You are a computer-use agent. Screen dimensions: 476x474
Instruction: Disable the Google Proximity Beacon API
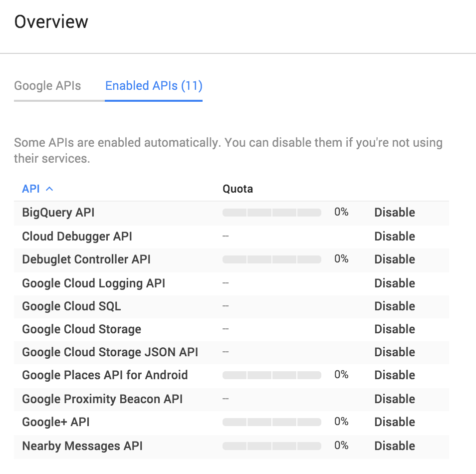[x=395, y=399]
